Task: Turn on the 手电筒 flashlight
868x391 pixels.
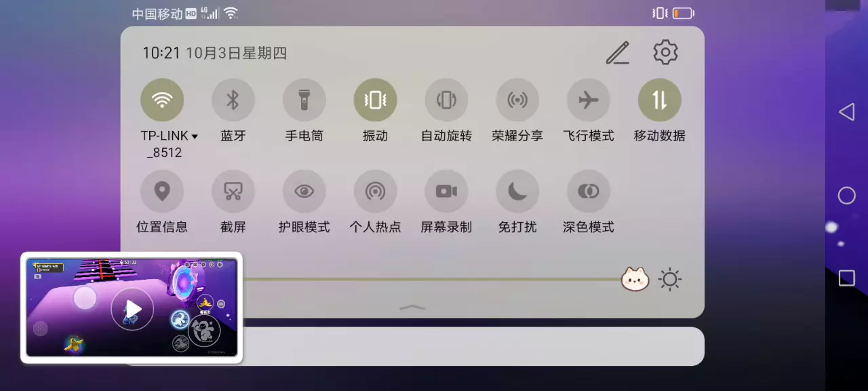Action: point(304,100)
